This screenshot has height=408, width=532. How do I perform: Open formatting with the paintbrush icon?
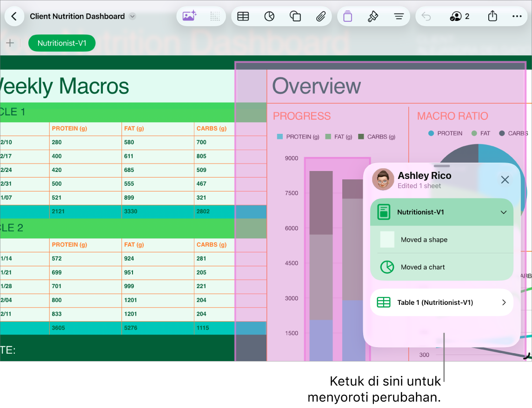[x=373, y=16]
